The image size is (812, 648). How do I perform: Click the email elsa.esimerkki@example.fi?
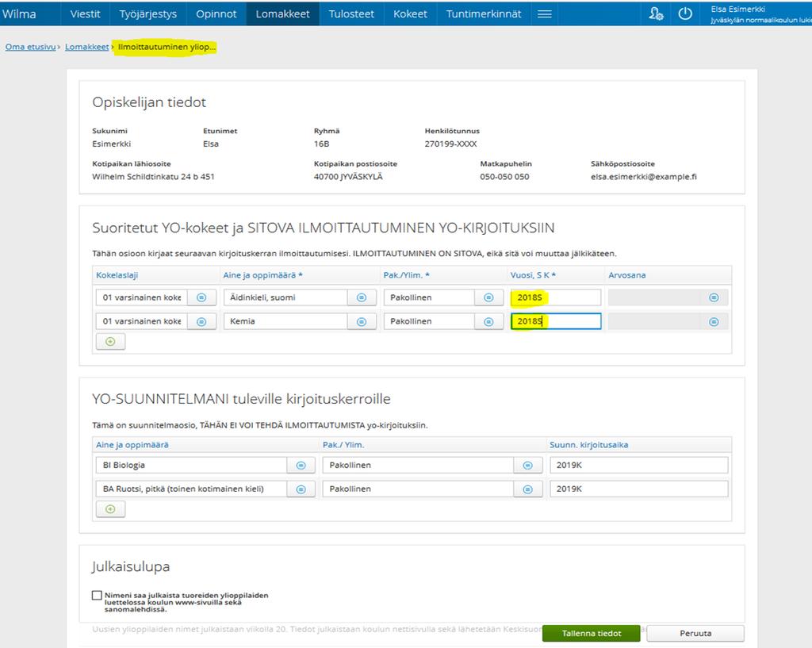click(644, 177)
